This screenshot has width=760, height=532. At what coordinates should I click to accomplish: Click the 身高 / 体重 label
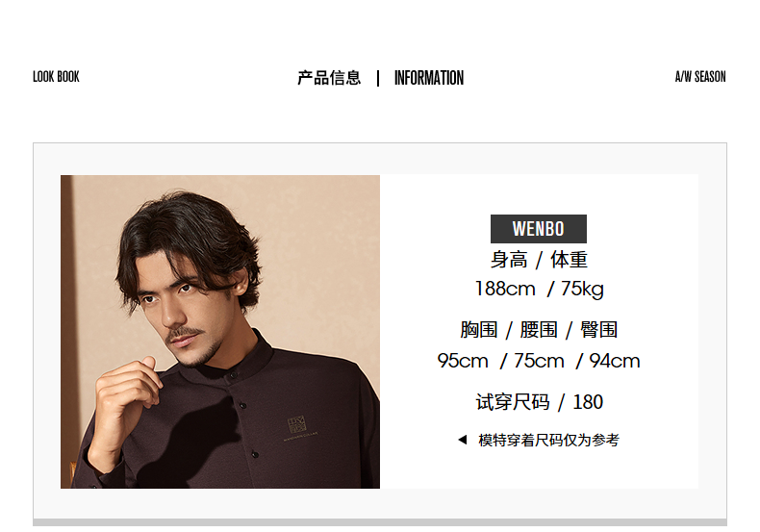coord(539,260)
